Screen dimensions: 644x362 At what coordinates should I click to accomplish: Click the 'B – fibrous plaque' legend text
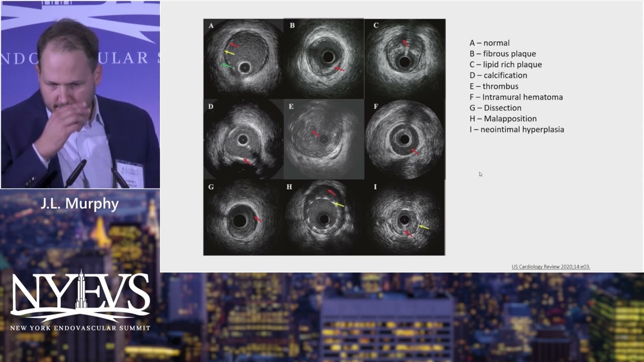pyautogui.click(x=503, y=54)
